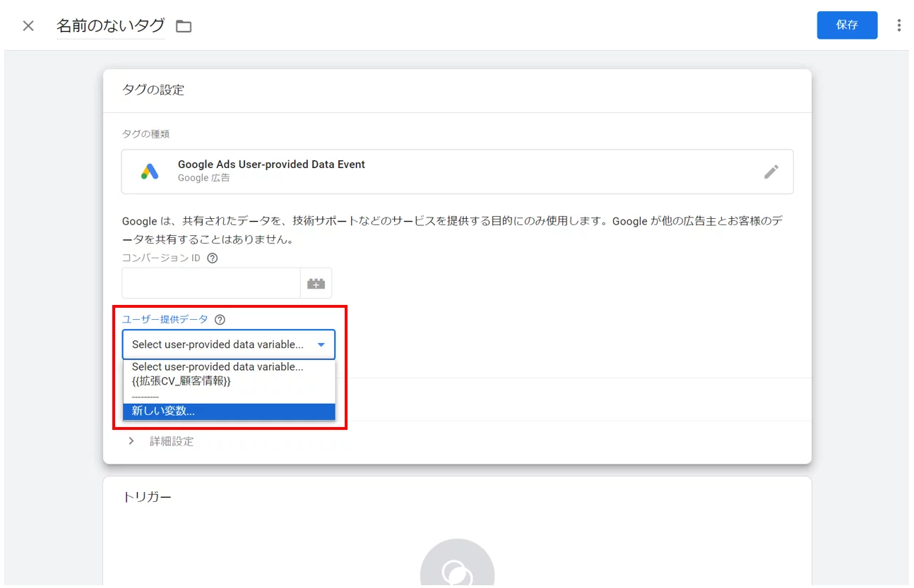Click inside the Conversion ID input field
914x588 pixels.
click(210, 282)
